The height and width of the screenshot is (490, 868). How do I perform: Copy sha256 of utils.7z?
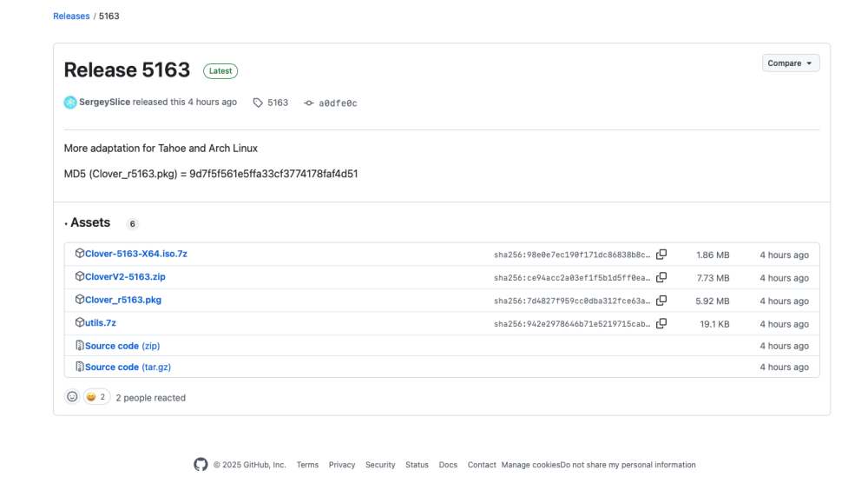(661, 323)
